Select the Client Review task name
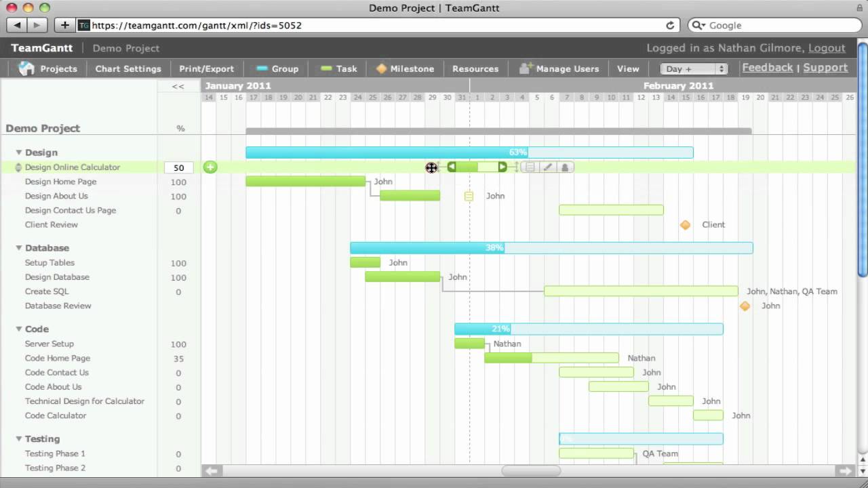 coord(52,224)
